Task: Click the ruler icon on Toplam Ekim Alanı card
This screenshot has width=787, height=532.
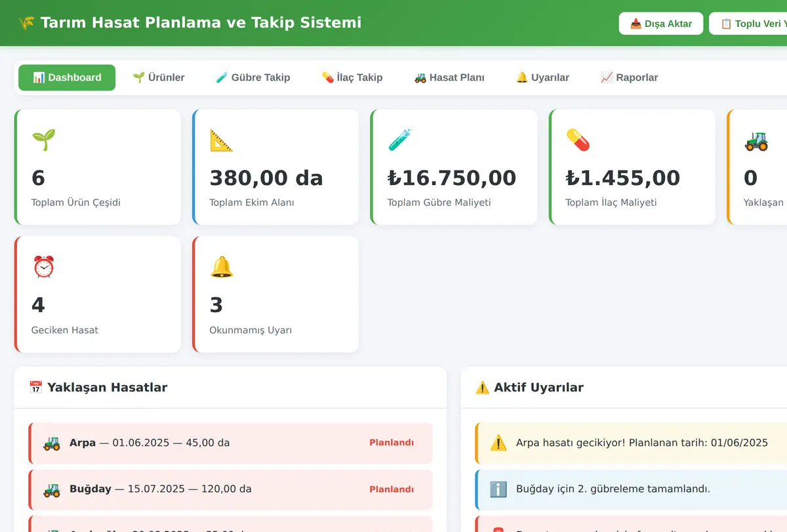Action: [222, 140]
